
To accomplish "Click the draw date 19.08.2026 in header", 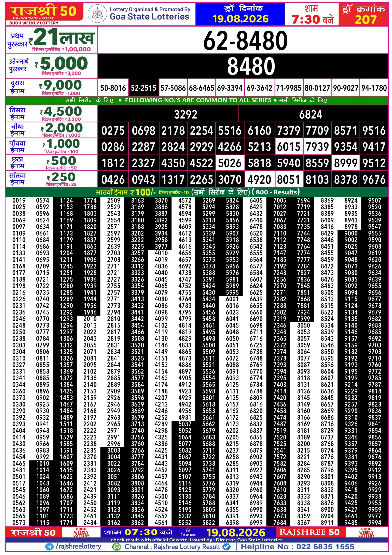I will (240, 19).
